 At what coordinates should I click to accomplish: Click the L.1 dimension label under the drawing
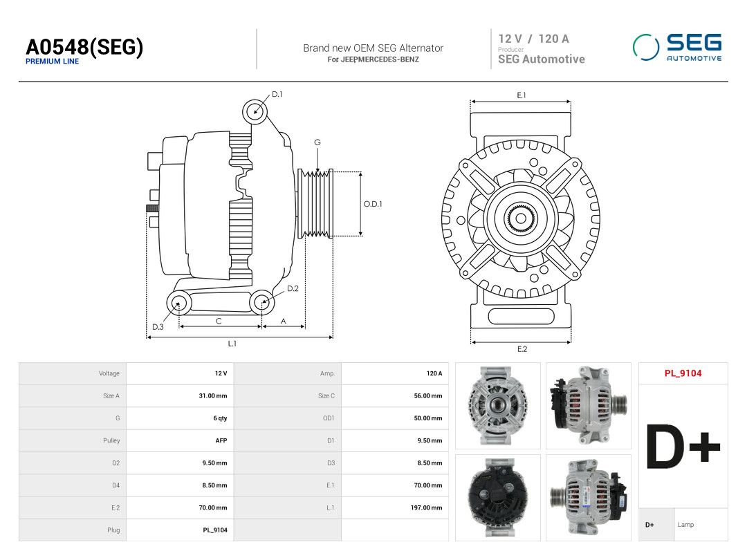click(232, 344)
